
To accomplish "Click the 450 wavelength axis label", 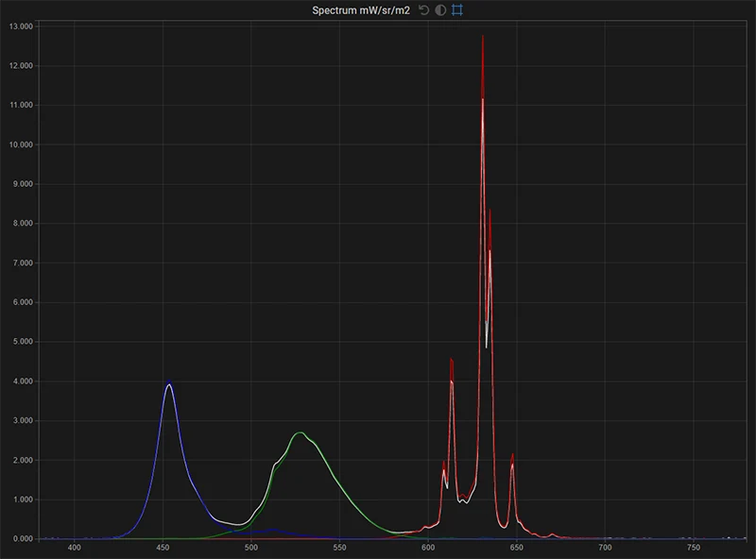I will coord(163,548).
